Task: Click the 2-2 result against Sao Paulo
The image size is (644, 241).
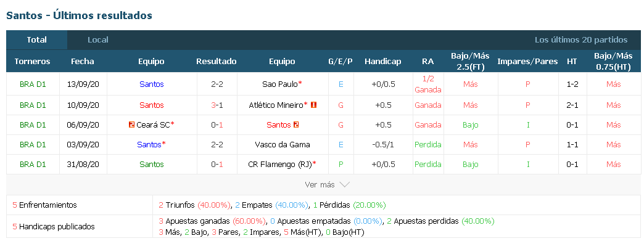Action: [x=217, y=84]
